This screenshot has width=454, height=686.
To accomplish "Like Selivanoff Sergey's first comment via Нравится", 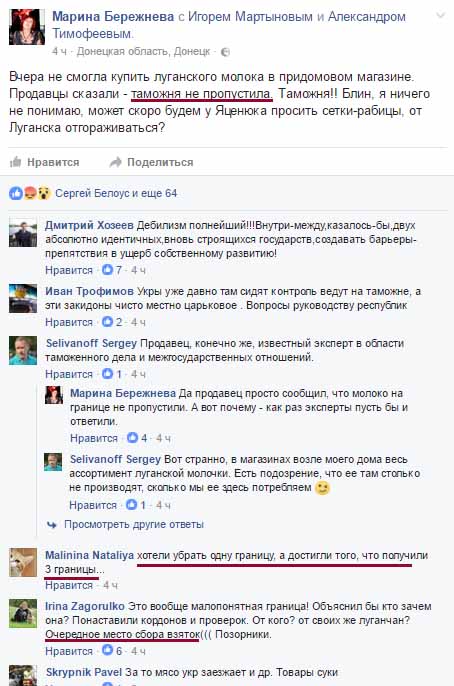I will click(69, 374).
